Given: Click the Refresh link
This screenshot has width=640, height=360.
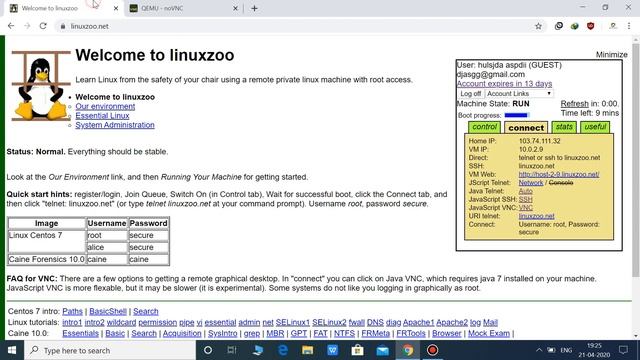Looking at the screenshot, I should click(x=574, y=104).
